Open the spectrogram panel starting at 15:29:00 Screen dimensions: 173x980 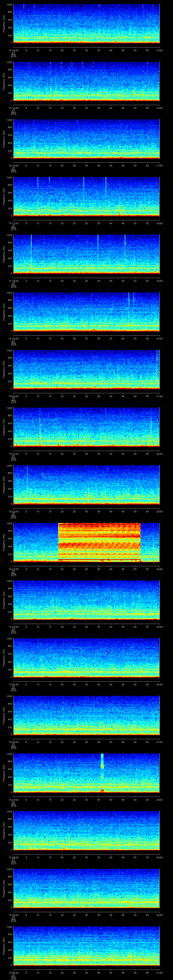point(86,888)
